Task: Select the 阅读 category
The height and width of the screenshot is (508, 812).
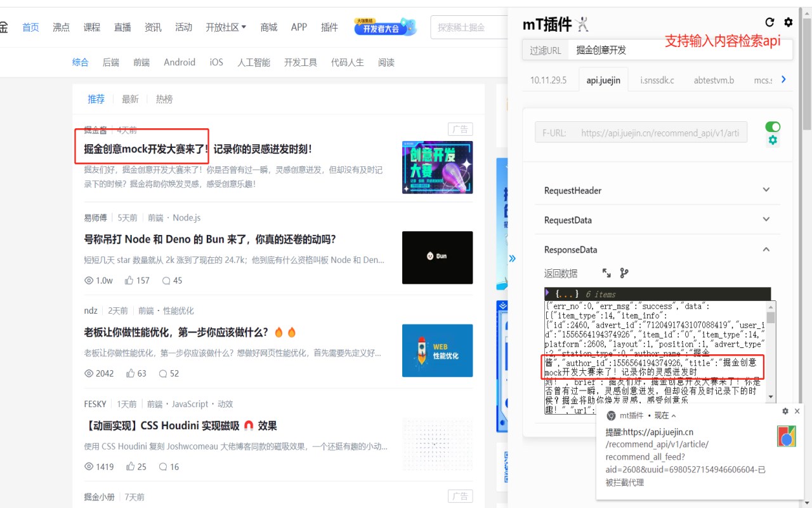Action: pos(386,62)
